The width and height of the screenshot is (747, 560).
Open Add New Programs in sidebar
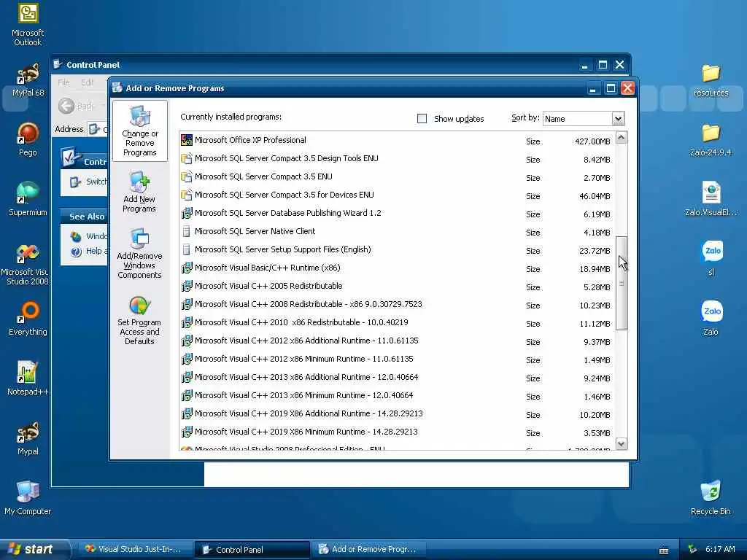[139, 192]
